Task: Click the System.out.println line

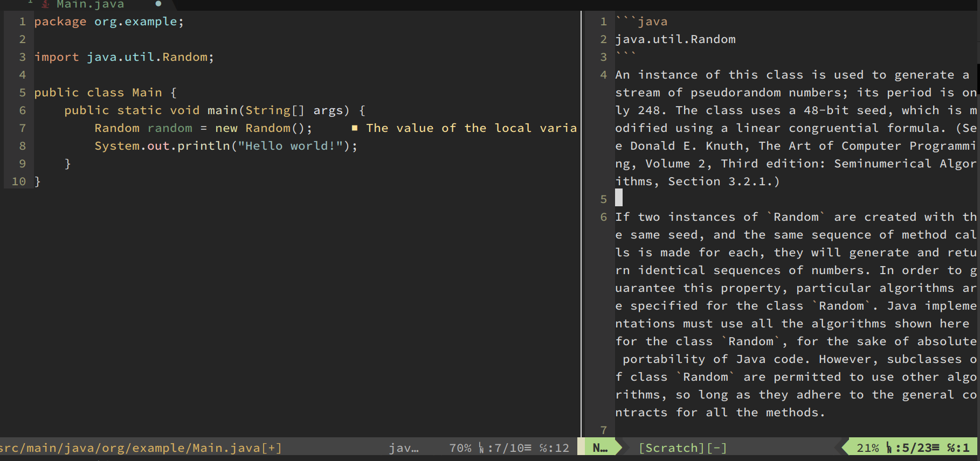Action: (x=226, y=146)
